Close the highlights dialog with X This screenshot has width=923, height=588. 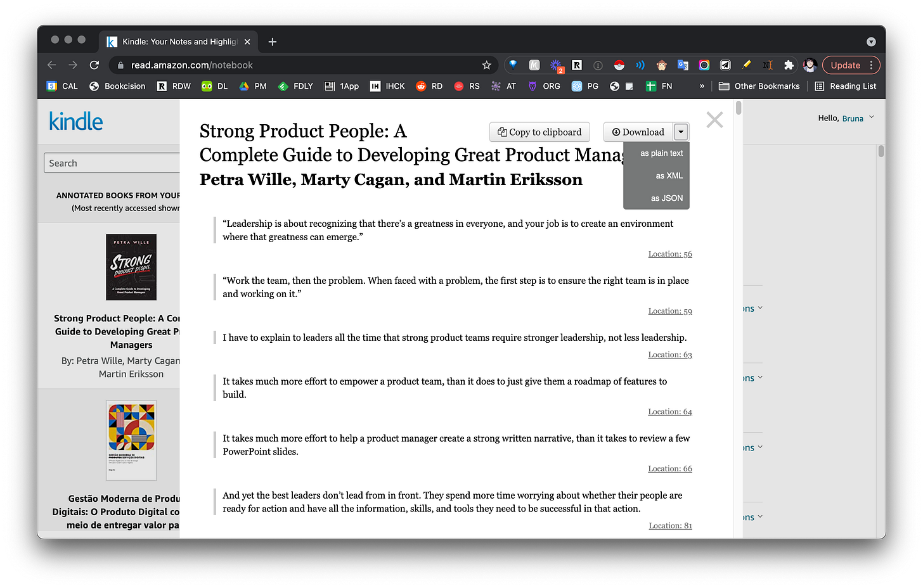point(714,120)
